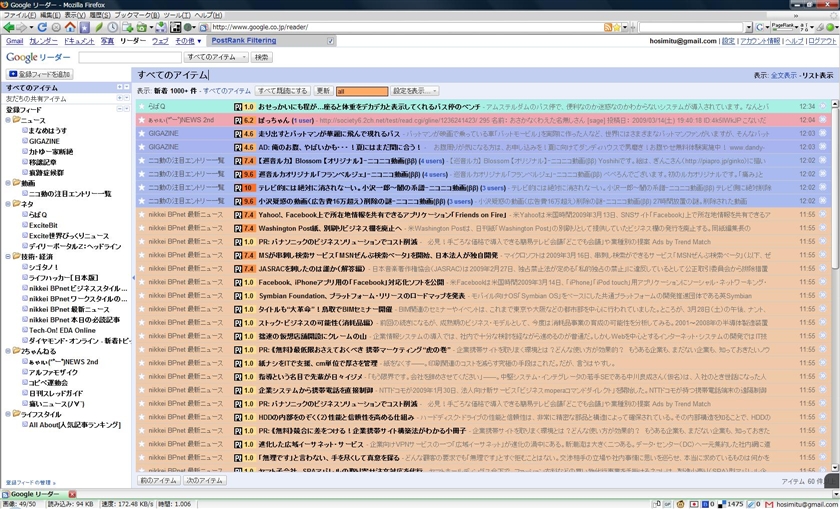This screenshot has width=840, height=509.
Task: Click すべて既読にする button
Action: pyautogui.click(x=283, y=91)
